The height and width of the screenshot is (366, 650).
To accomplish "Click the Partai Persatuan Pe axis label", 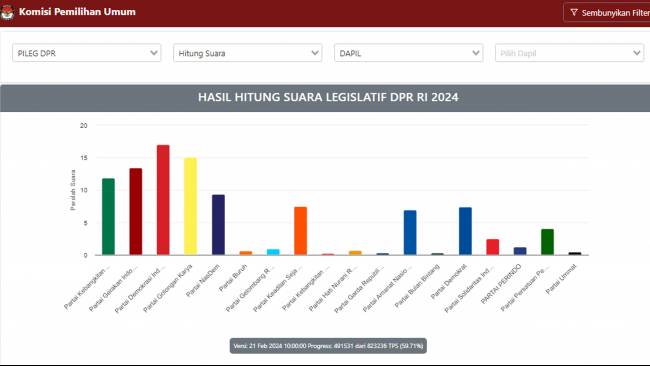I will click(525, 288).
